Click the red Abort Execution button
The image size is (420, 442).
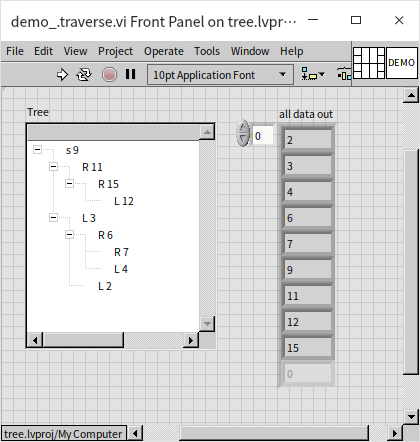click(109, 75)
